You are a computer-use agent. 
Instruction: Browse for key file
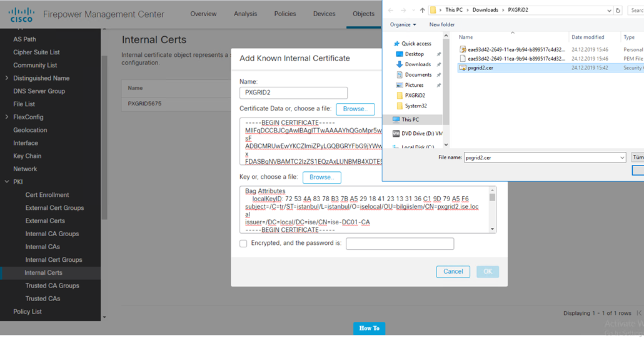[x=322, y=177]
